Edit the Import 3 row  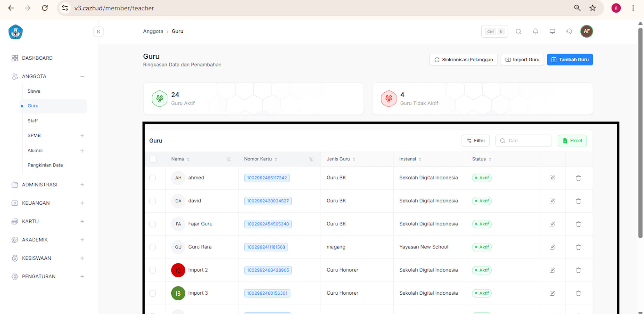click(x=552, y=293)
